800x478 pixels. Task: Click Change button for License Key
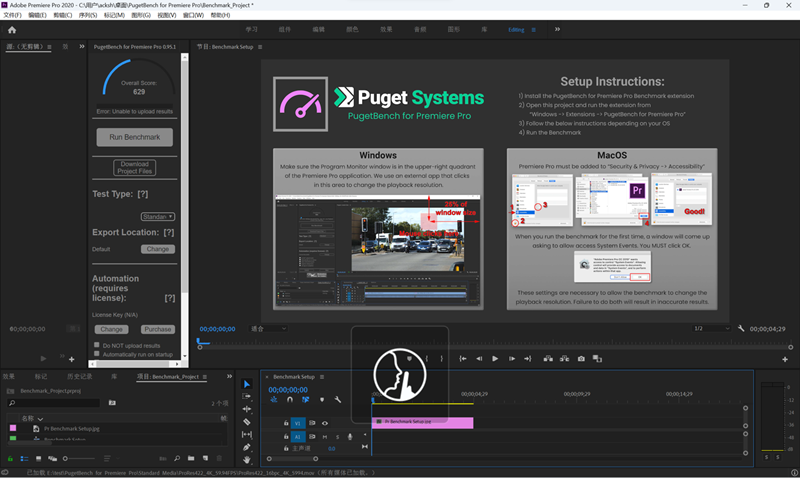point(111,330)
